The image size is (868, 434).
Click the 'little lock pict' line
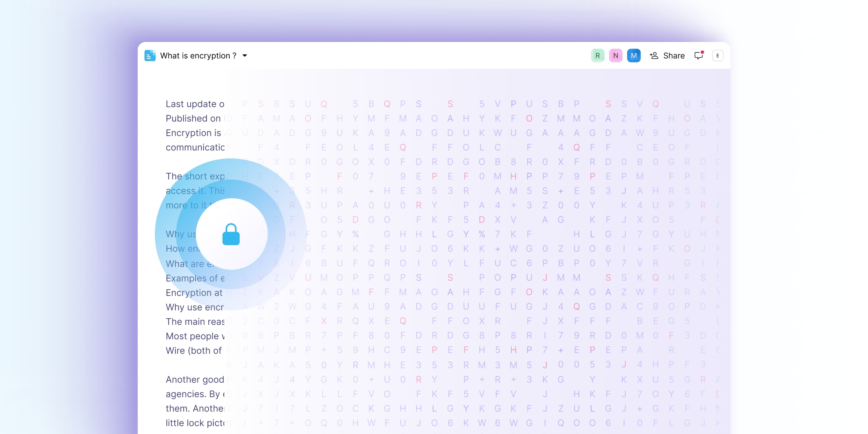tap(195, 423)
